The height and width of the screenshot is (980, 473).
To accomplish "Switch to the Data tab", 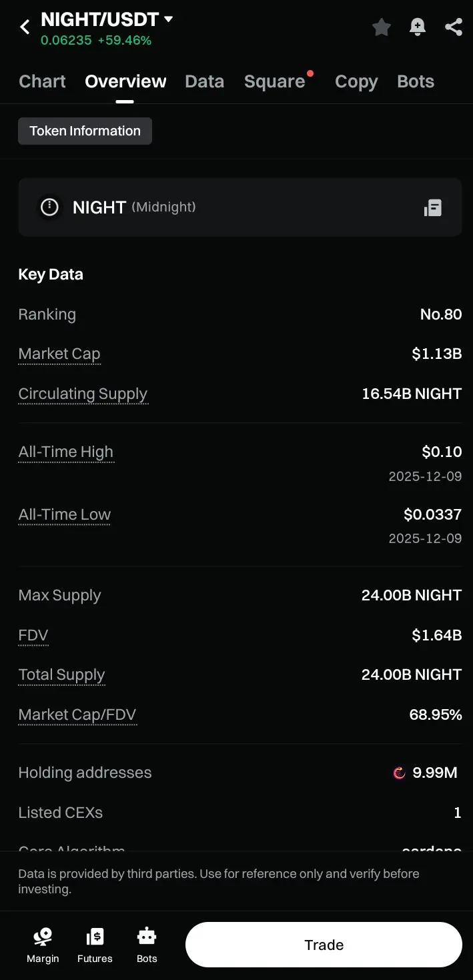I will click(x=204, y=81).
